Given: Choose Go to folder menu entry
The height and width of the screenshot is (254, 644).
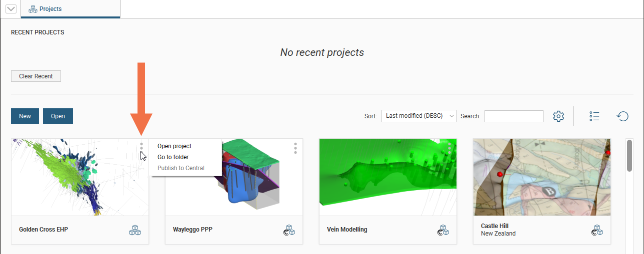Looking at the screenshot, I should click(173, 157).
